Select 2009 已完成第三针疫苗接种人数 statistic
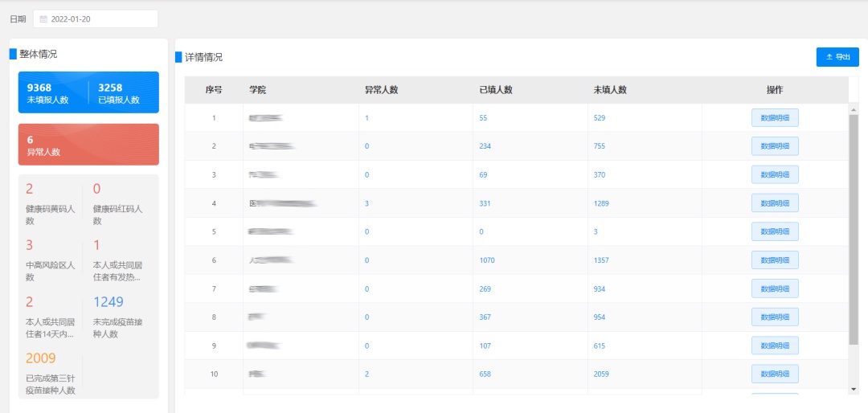 pyautogui.click(x=51, y=373)
